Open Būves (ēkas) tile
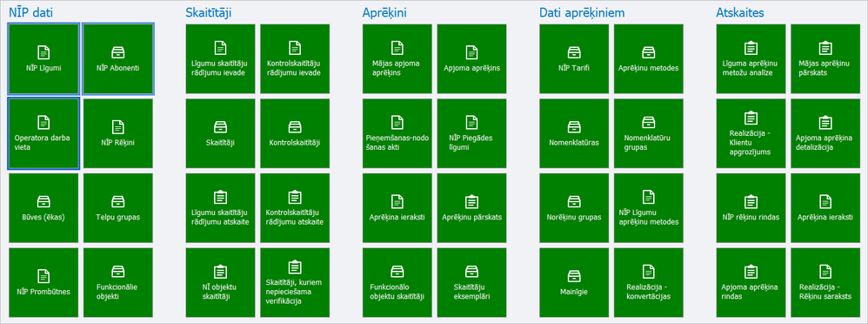The width and height of the screenshot is (868, 324). tap(43, 208)
